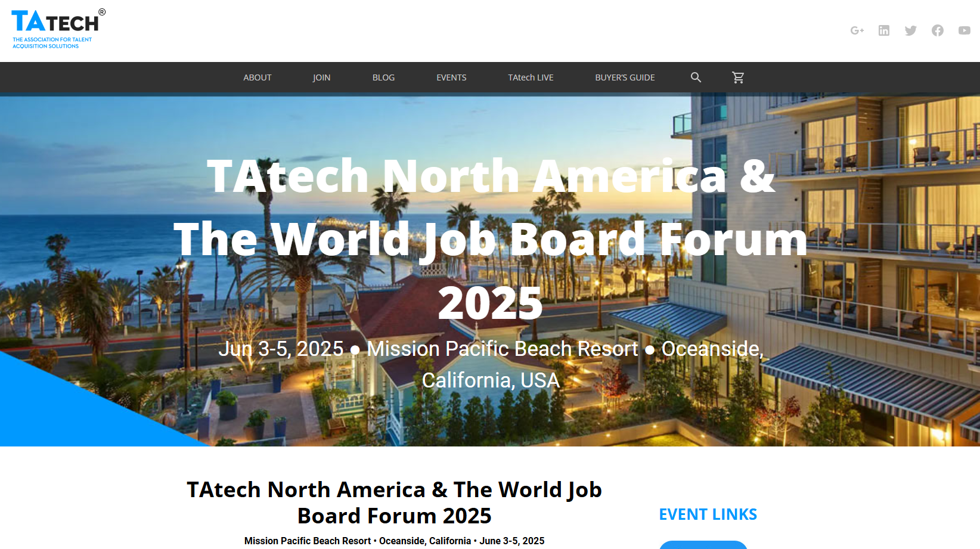Image resolution: width=980 pixels, height=549 pixels.
Task: Open the BUYER'S GUIDE page
Action: click(x=624, y=77)
